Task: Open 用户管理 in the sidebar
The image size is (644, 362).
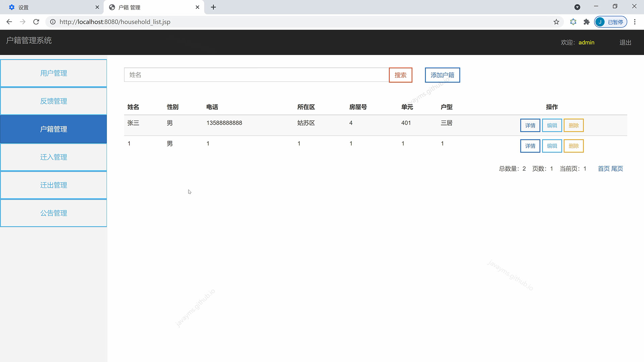Action: pos(54,73)
